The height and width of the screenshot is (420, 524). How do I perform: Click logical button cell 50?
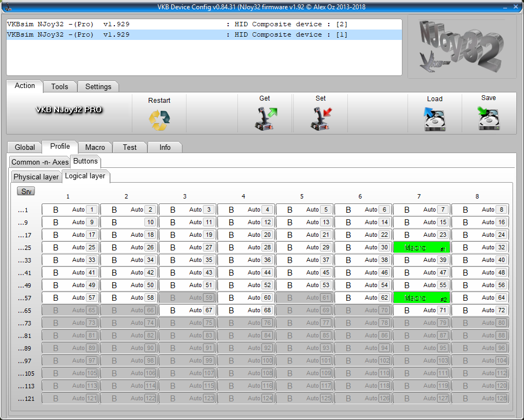point(129,285)
